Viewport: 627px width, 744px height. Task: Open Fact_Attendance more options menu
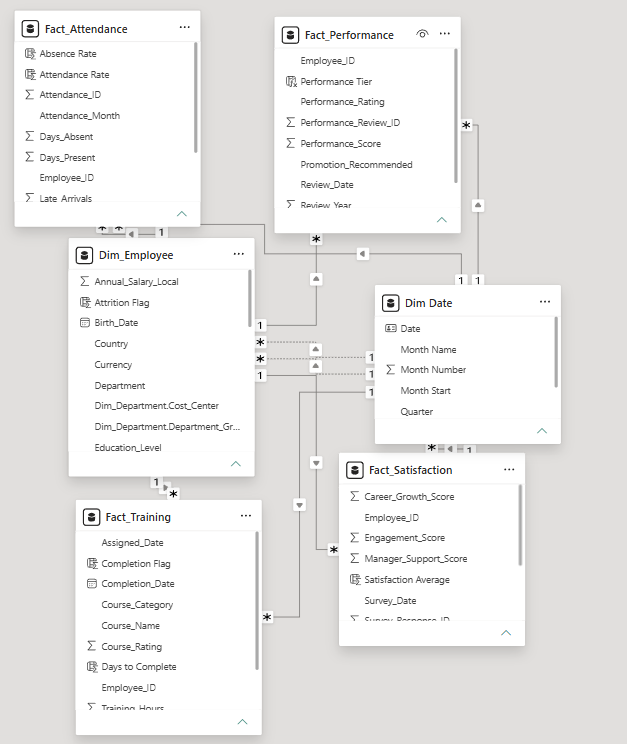click(x=185, y=28)
